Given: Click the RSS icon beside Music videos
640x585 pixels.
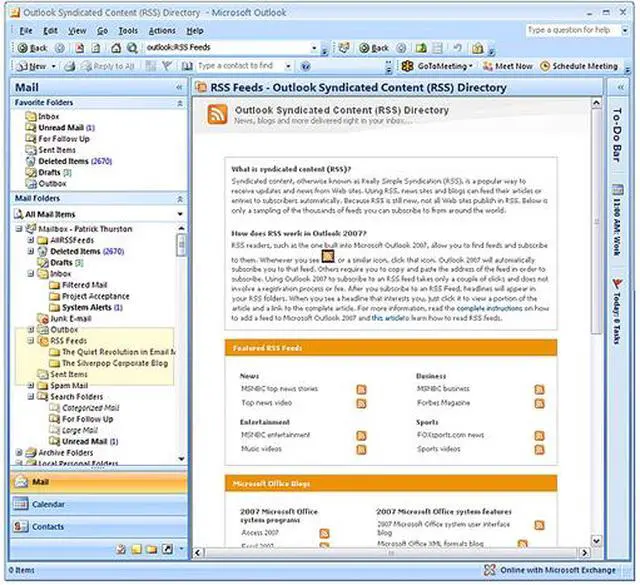Looking at the screenshot, I should tap(361, 449).
